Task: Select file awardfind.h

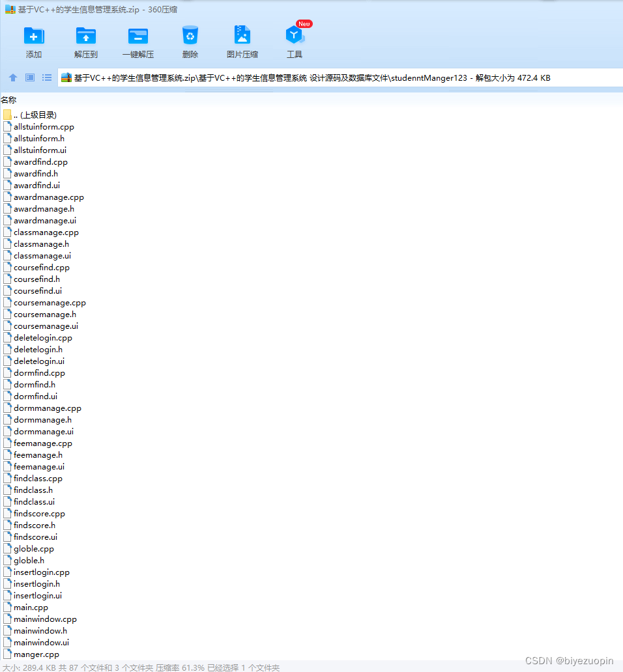Action: [x=31, y=174]
